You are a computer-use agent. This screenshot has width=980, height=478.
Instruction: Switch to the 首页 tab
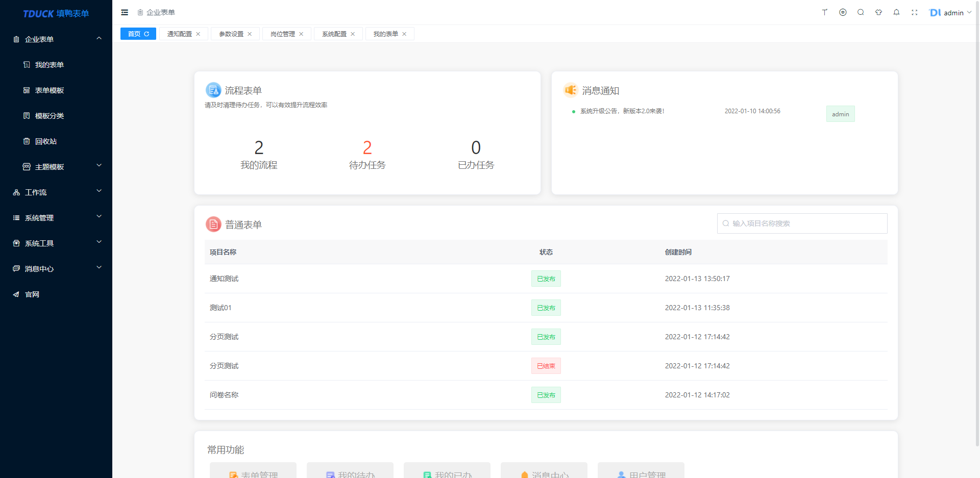coord(138,34)
